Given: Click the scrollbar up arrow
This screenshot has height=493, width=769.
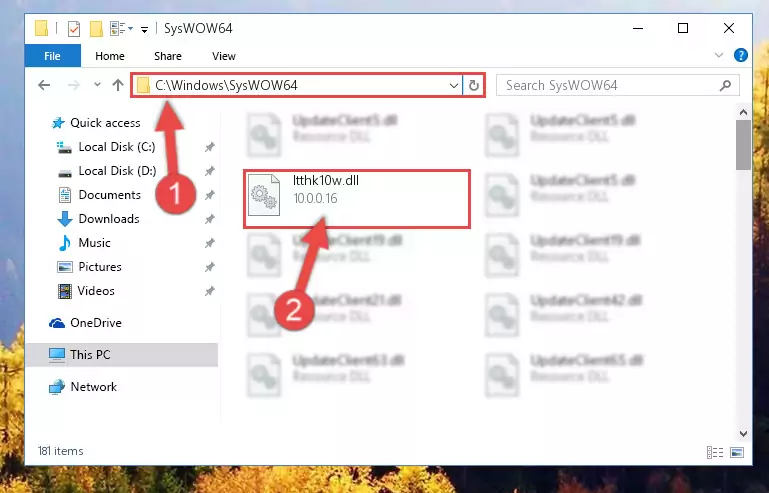Looking at the screenshot, I should (743, 112).
